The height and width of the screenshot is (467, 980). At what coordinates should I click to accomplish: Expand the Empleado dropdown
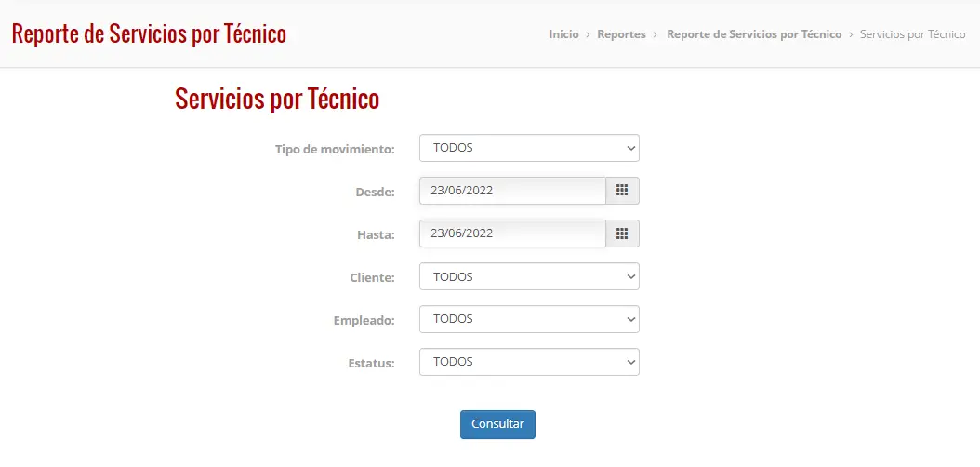point(529,319)
